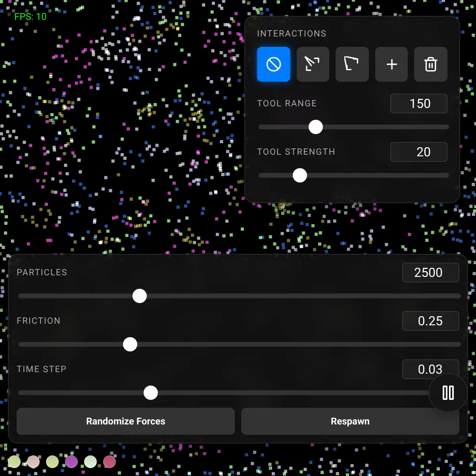
Task: Select the no-interaction circle-slash tool
Action: 274,64
